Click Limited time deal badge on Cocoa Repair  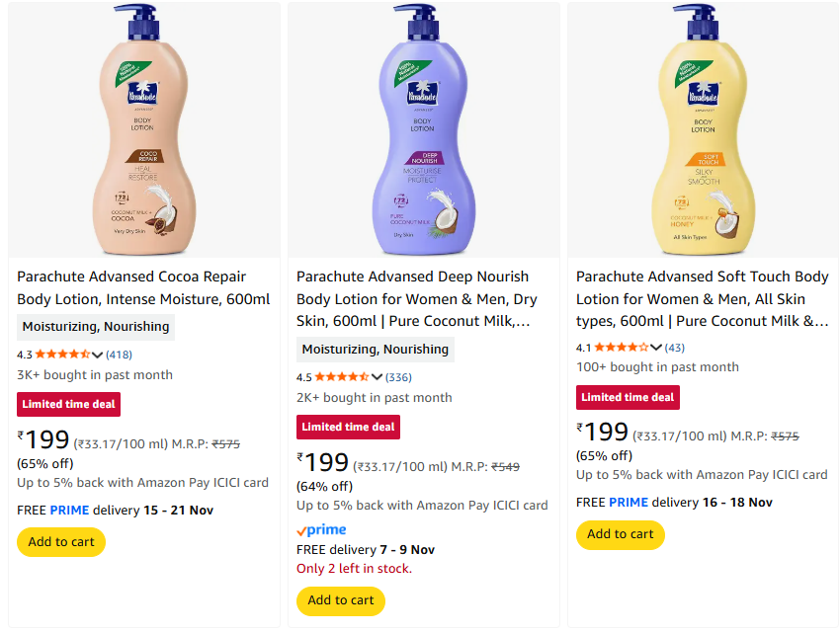click(x=69, y=404)
